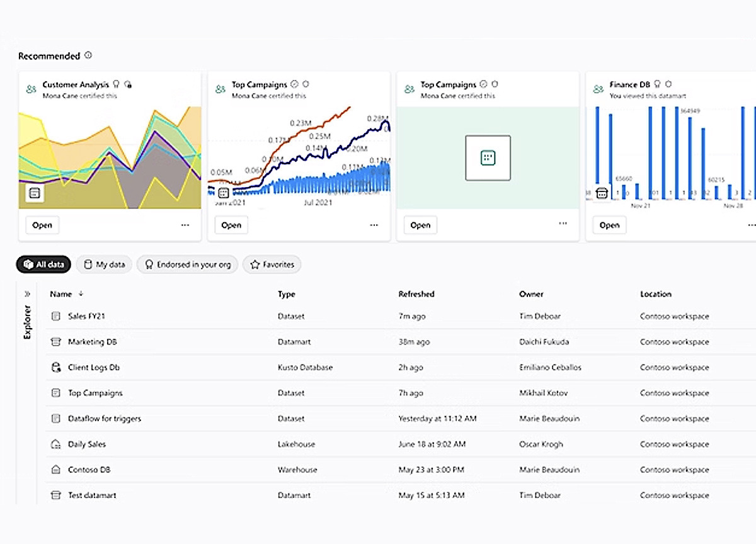
Task: Click the sort arrow next to Name column
Action: tap(81, 294)
